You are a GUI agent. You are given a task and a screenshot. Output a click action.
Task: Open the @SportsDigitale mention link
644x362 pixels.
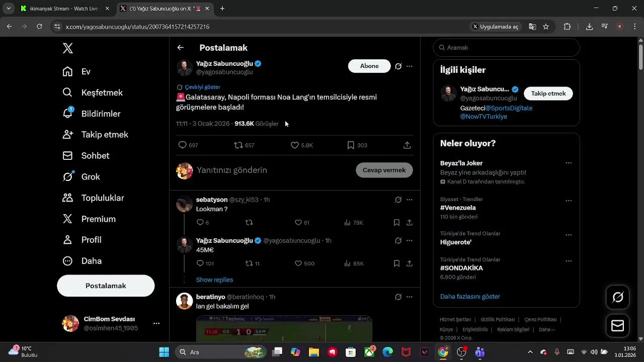pyautogui.click(x=509, y=108)
